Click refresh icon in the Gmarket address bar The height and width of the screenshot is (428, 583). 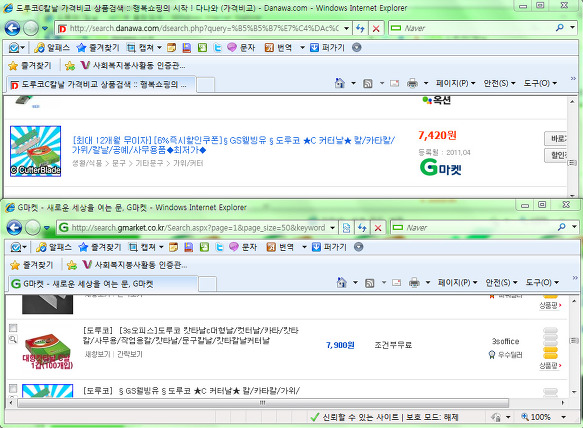[362, 228]
